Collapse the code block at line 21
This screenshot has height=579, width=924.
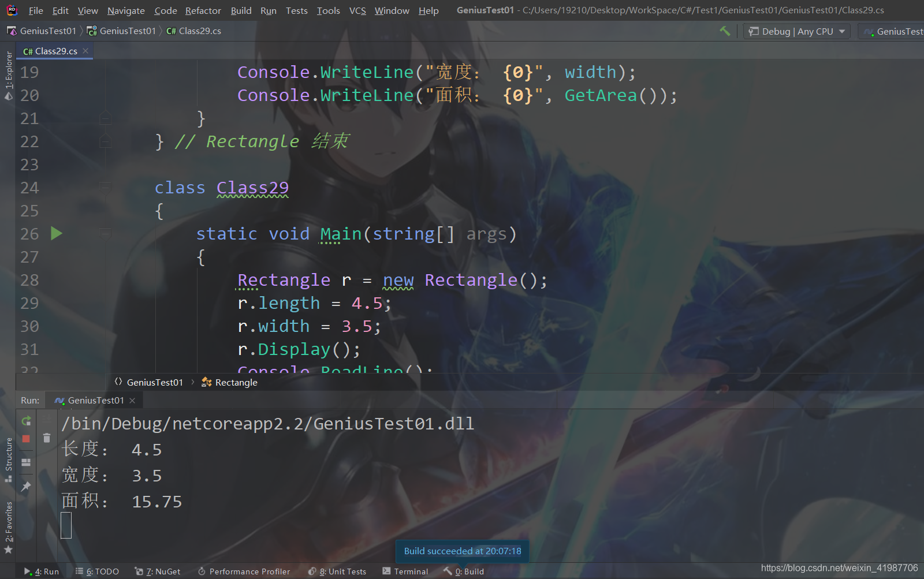[105, 118]
